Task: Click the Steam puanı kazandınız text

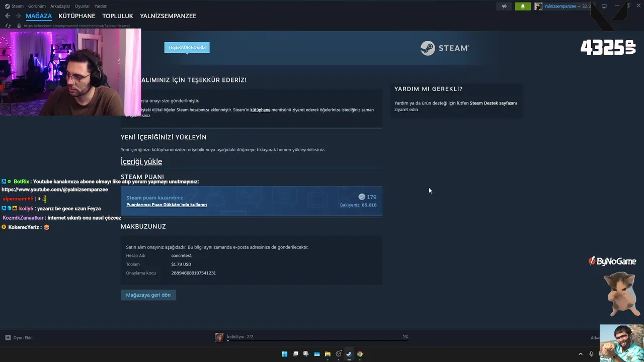Action: (154, 198)
